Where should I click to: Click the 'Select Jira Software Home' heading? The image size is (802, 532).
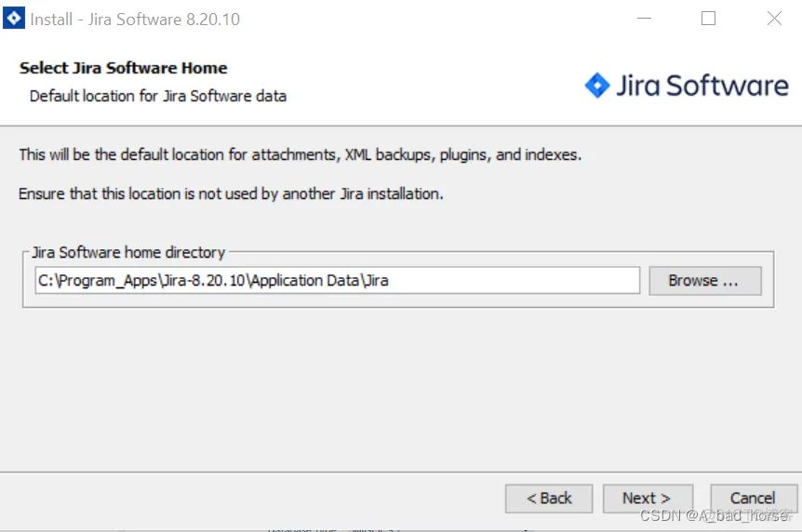click(123, 68)
